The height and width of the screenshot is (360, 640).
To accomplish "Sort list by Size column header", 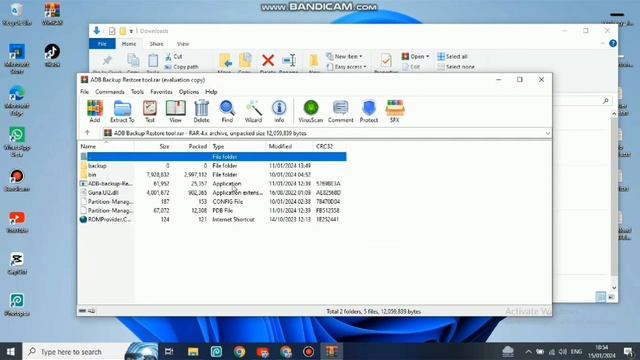I will pyautogui.click(x=164, y=146).
